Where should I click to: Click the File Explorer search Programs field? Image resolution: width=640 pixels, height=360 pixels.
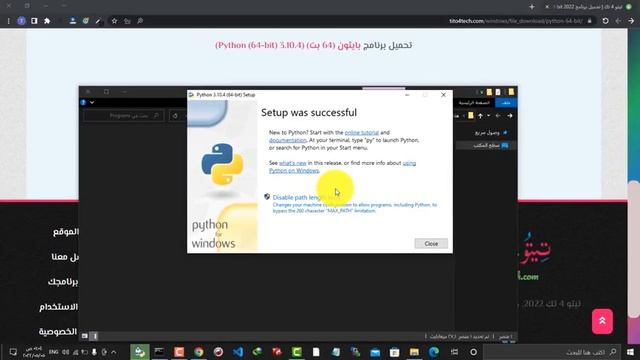point(123,116)
